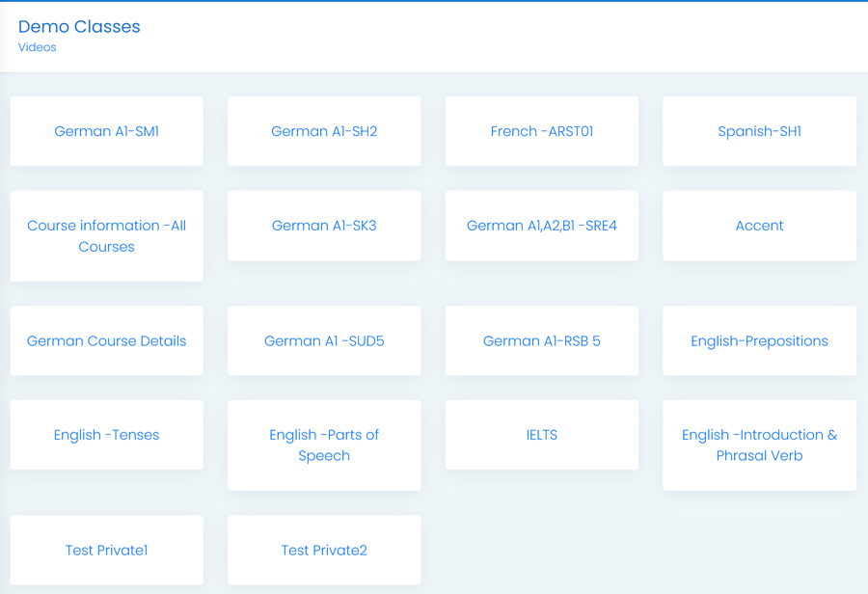Screen dimensions: 868x594
Task: Click the Demo Classes heading
Action: click(79, 27)
